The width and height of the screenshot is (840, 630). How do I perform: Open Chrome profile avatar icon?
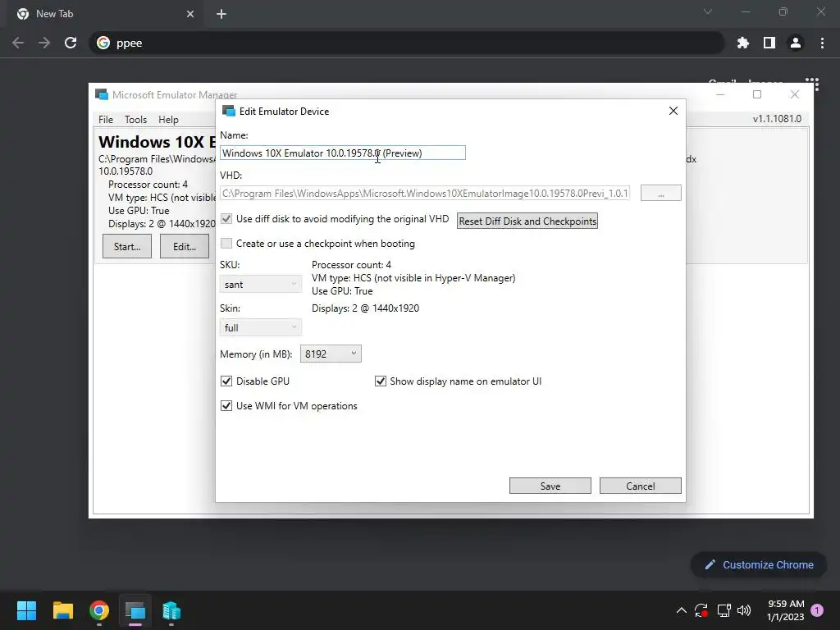pos(796,43)
